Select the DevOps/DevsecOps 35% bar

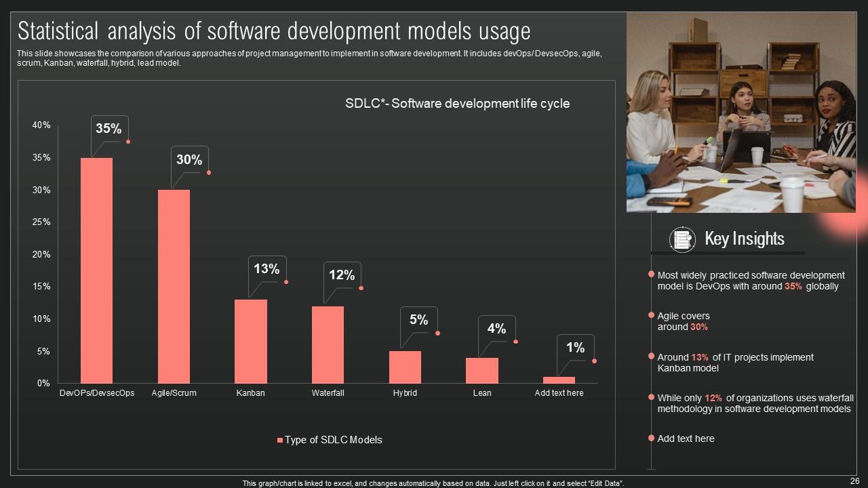pyautogui.click(x=96, y=270)
